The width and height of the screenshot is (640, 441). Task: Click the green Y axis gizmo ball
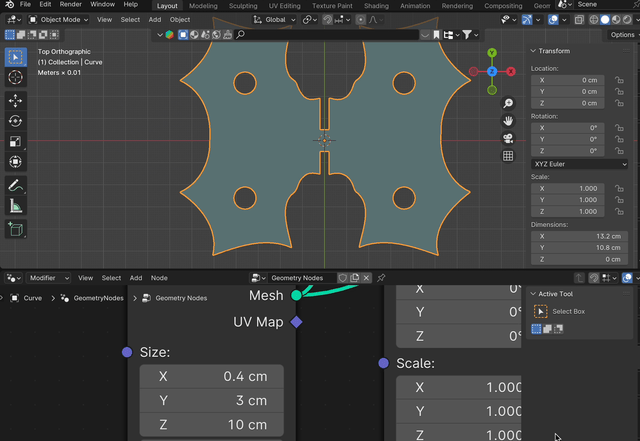pyautogui.click(x=492, y=53)
